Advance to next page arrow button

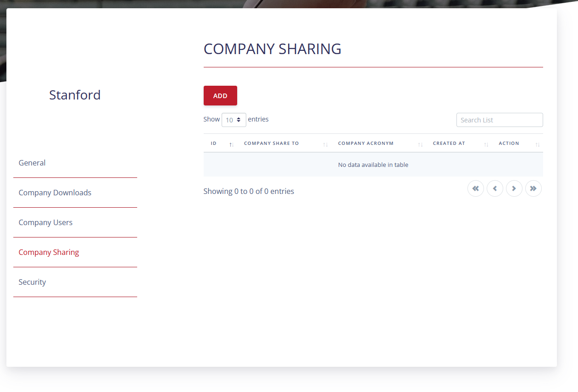click(514, 188)
